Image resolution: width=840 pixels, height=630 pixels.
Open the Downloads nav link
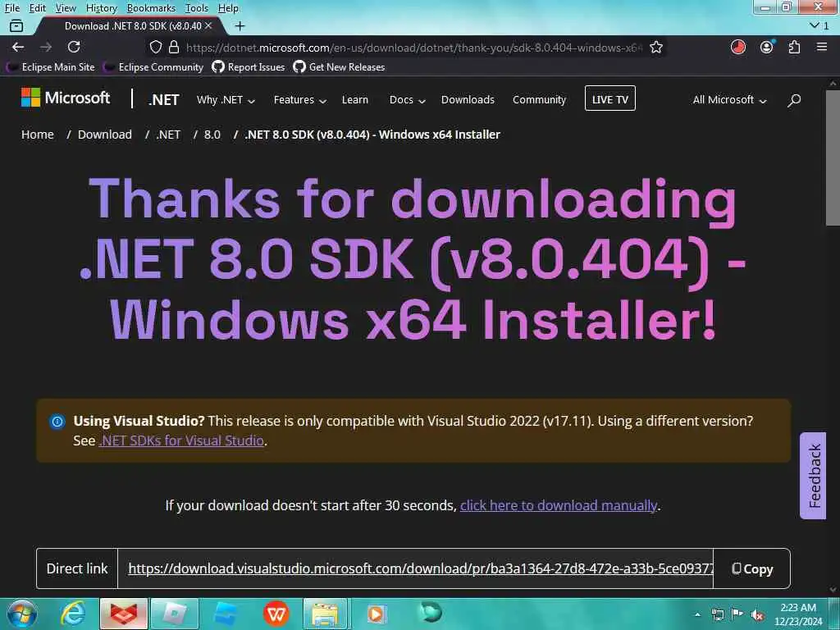[x=468, y=99]
